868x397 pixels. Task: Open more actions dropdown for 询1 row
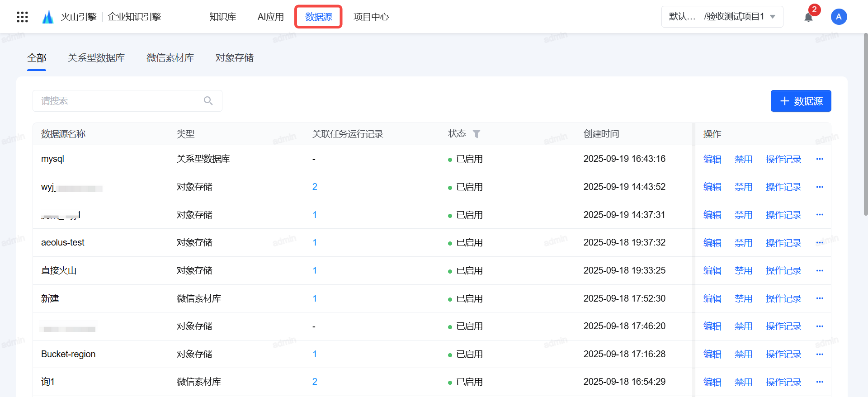[820, 382]
